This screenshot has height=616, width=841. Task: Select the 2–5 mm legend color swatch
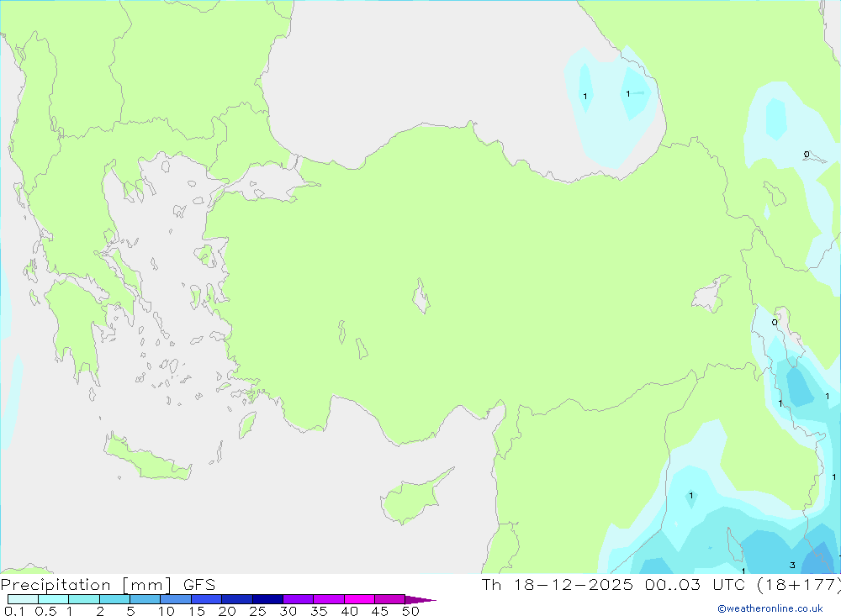pyautogui.click(x=114, y=599)
